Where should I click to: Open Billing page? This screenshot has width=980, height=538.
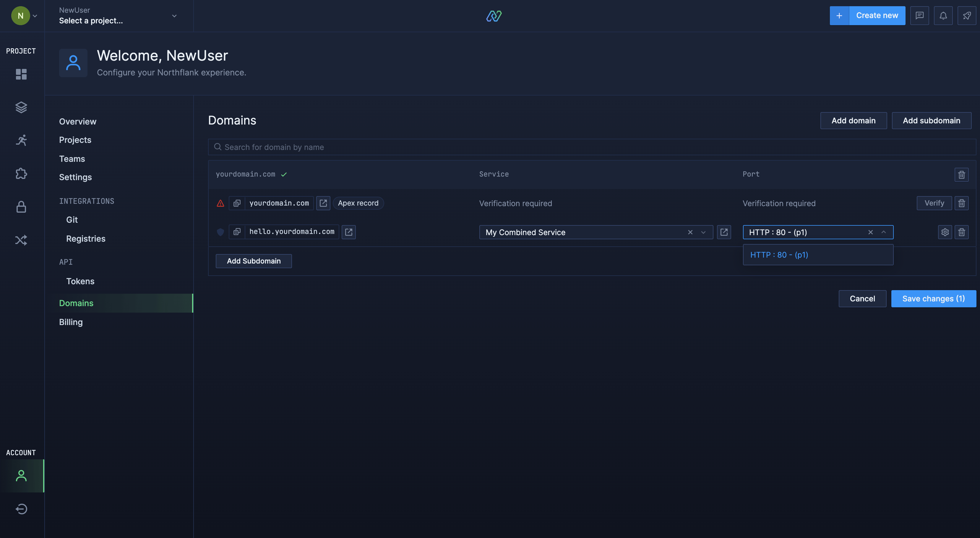pyautogui.click(x=71, y=322)
